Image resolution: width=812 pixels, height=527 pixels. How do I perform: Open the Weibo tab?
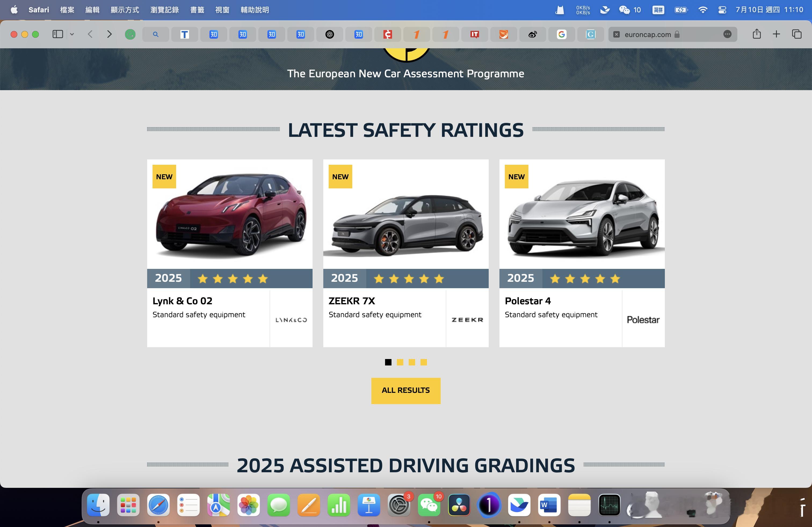(532, 34)
